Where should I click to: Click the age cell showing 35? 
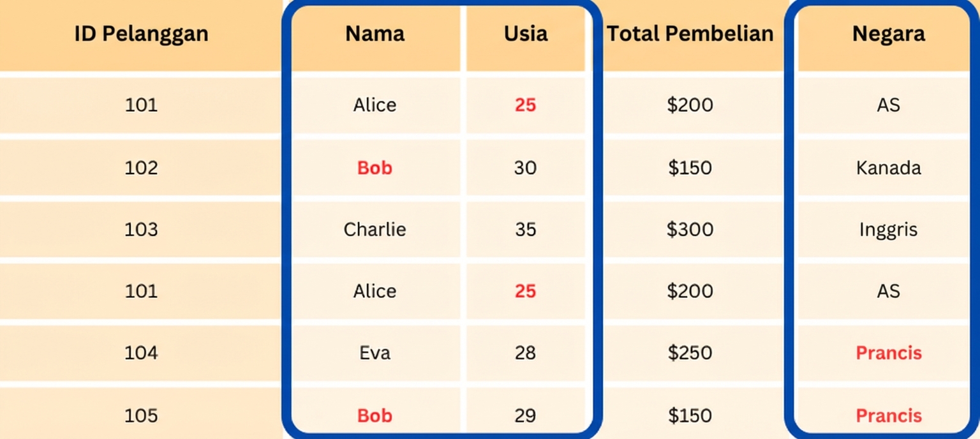click(x=526, y=229)
